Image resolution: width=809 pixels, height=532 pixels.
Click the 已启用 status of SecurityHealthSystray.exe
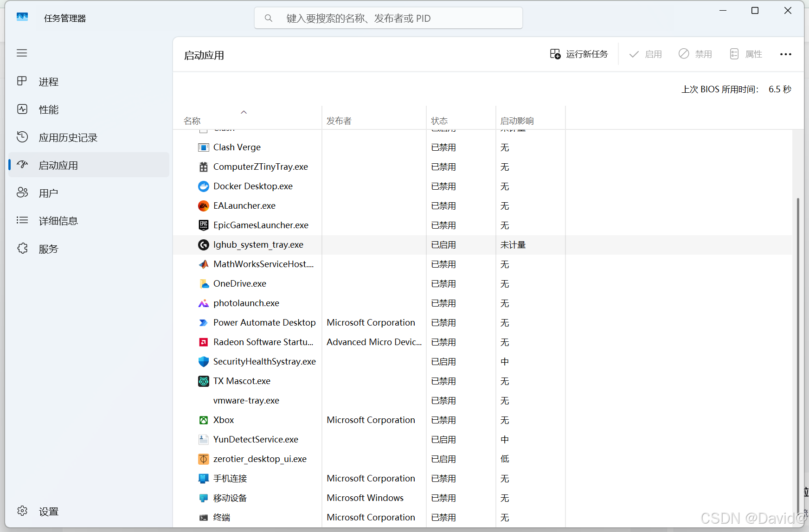point(443,362)
